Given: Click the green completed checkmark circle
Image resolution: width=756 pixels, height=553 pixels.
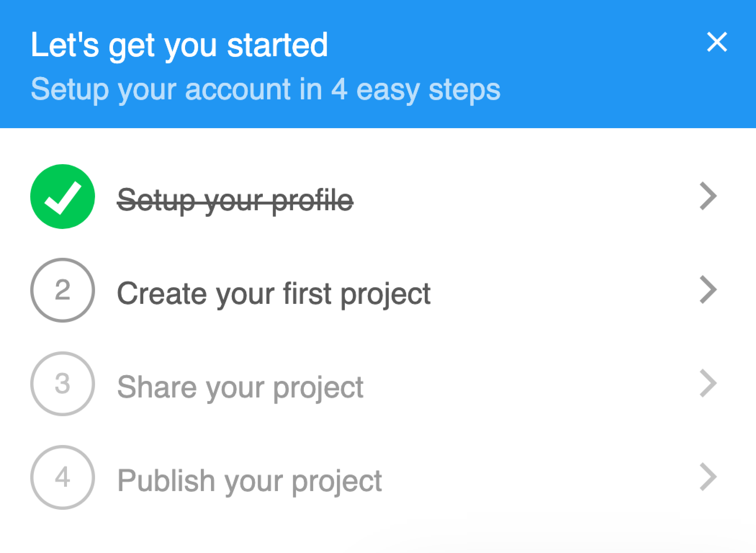Looking at the screenshot, I should [x=63, y=197].
